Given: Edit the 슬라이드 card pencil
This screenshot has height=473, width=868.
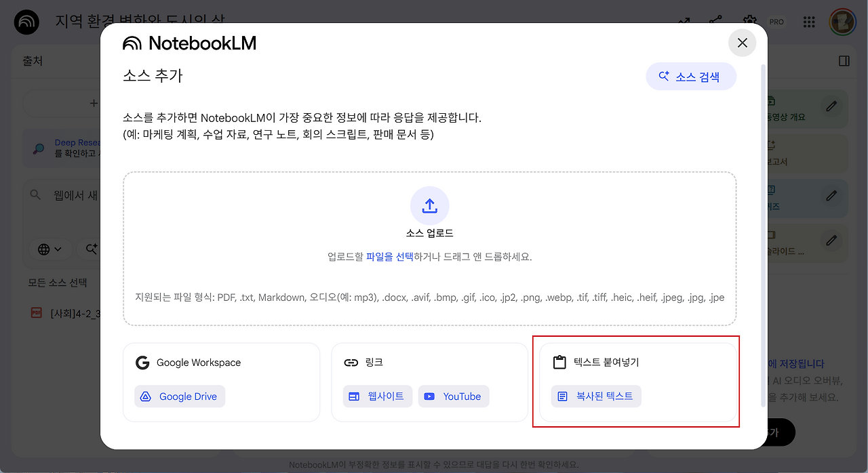Looking at the screenshot, I should click(831, 241).
